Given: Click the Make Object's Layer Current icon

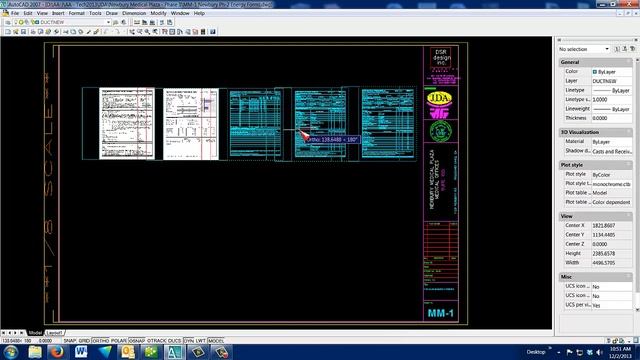Looking at the screenshot, I should pyautogui.click(x=116, y=22).
